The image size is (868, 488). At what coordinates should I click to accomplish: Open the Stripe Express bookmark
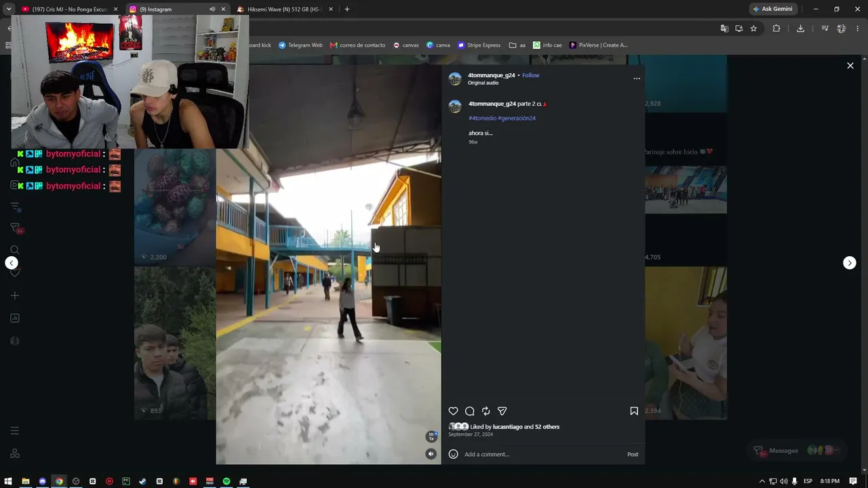[x=479, y=45]
